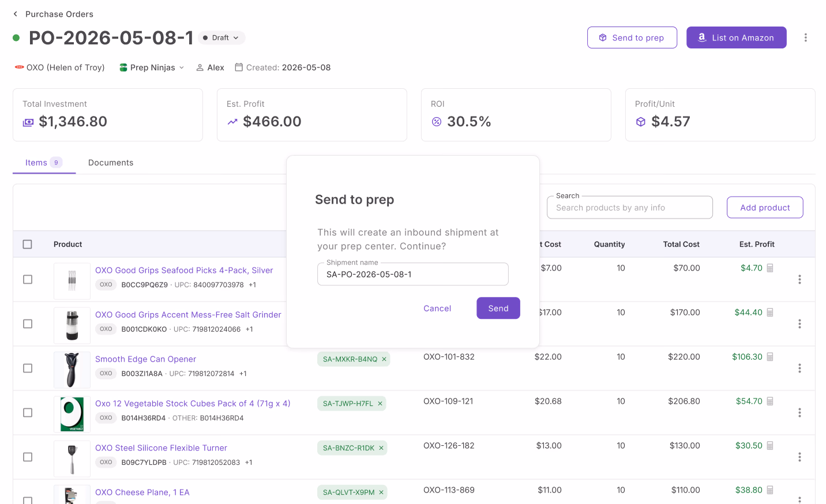826x504 pixels.
Task: Open profit calculator for $54.70 row
Action: click(x=770, y=401)
